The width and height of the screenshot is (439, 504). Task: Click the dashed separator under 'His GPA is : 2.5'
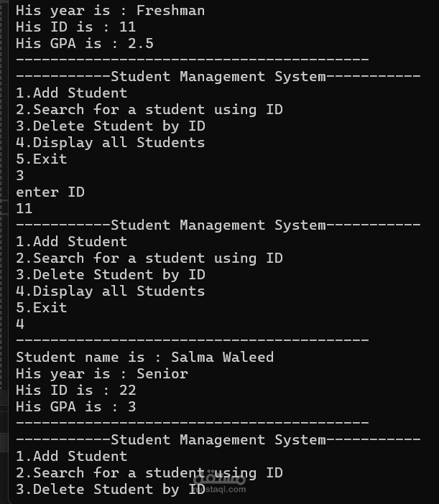click(x=193, y=60)
